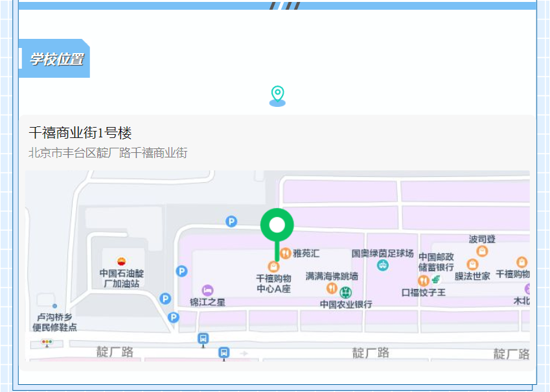Tap the 国奥绿茵足球场 sports icon

[383, 265]
